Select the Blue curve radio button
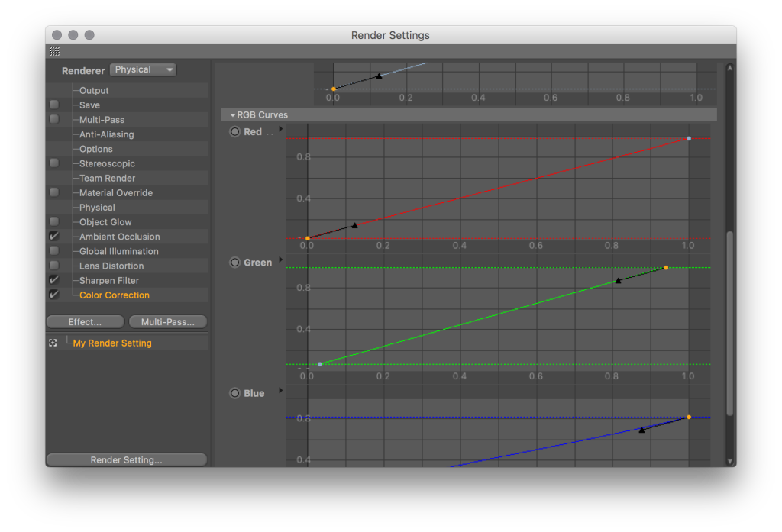 [235, 393]
